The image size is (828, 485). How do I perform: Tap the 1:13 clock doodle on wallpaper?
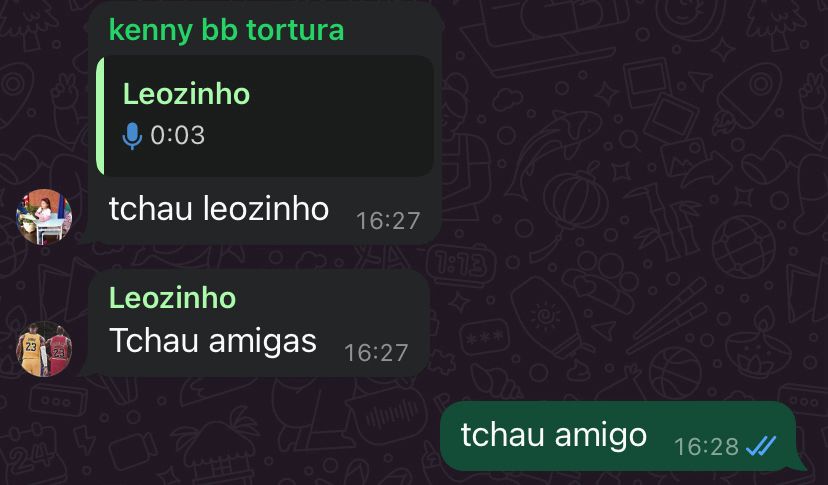coord(462,265)
